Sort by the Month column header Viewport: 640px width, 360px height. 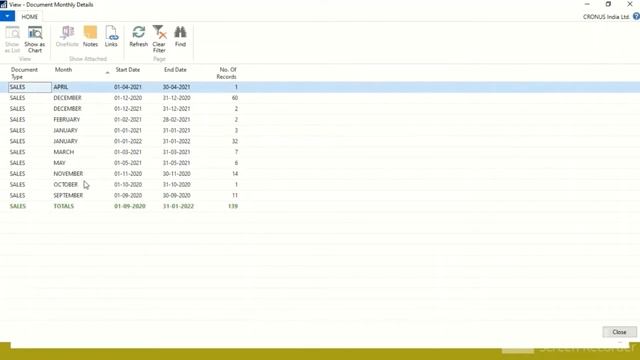coord(63,70)
